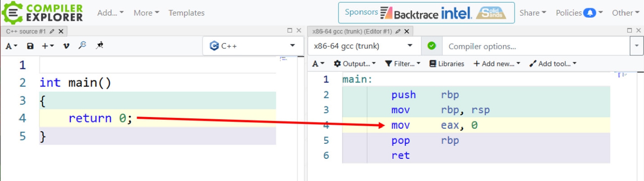Close the compiler output pane
Image resolution: width=644 pixels, height=181 pixels.
(x=638, y=31)
